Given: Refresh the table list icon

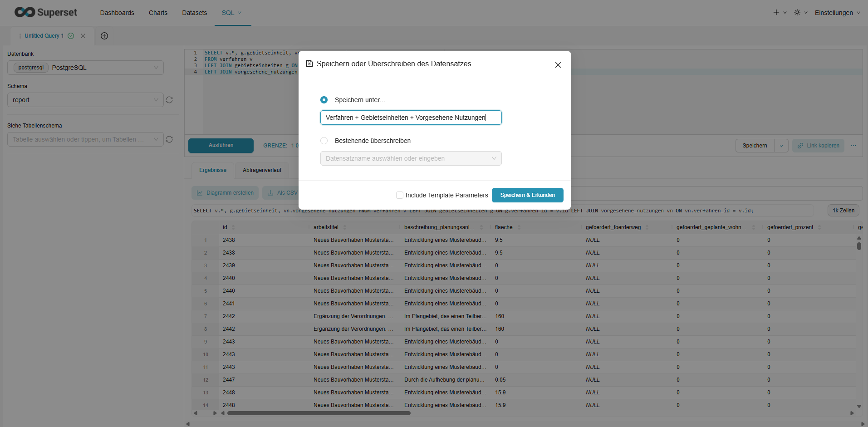Looking at the screenshot, I should coord(169,139).
